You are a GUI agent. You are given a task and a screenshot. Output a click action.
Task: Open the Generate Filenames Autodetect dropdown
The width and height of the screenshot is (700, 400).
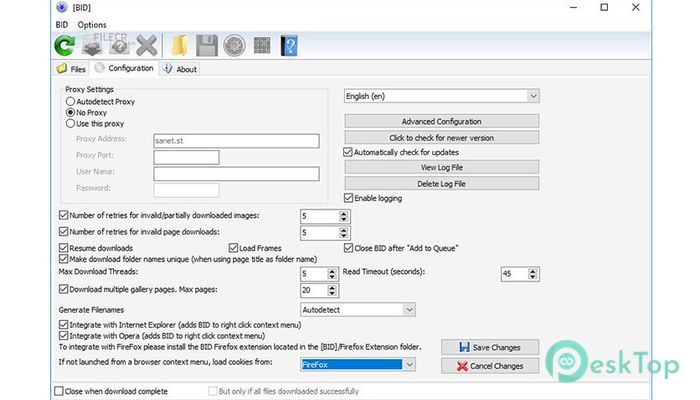[x=358, y=310]
